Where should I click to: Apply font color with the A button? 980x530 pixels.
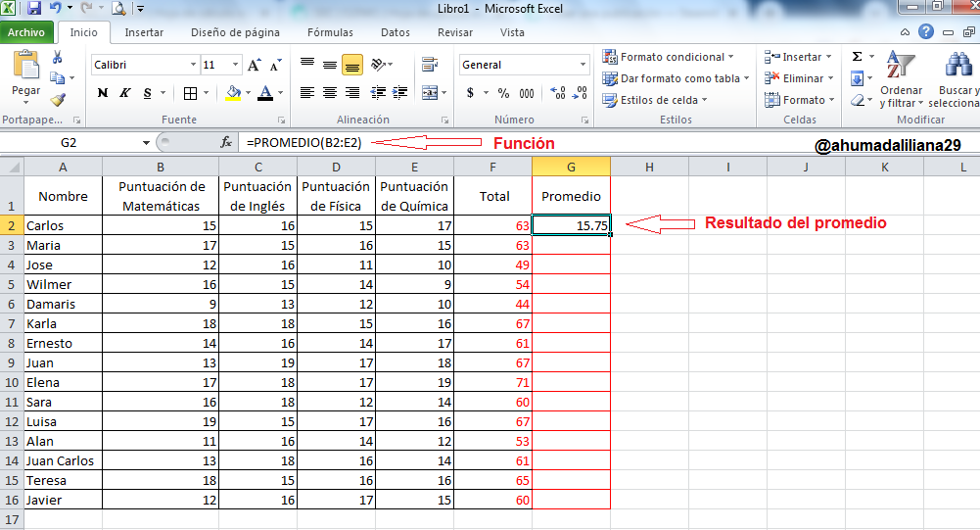265,93
